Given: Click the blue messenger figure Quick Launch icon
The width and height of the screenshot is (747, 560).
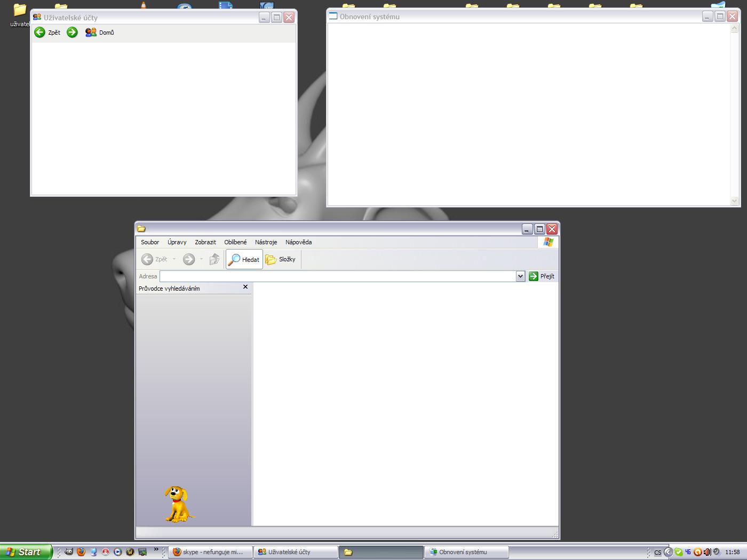Looking at the screenshot, I should click(93, 552).
